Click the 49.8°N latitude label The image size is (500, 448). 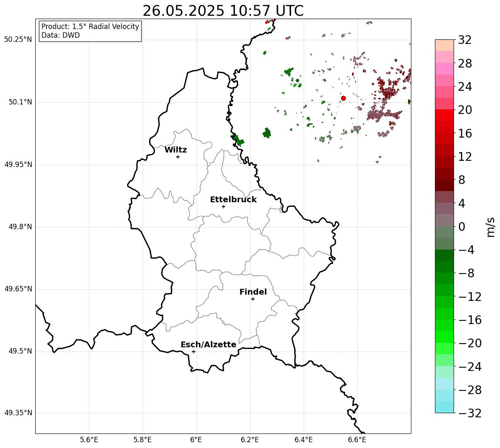click(20, 227)
